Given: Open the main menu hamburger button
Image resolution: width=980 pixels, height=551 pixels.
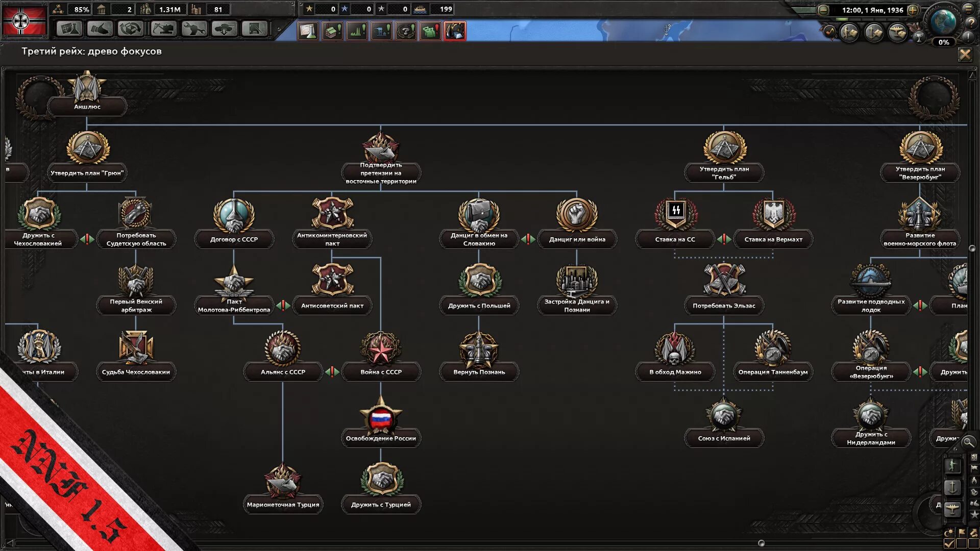Looking at the screenshot, I should pyautogui.click(x=968, y=8).
